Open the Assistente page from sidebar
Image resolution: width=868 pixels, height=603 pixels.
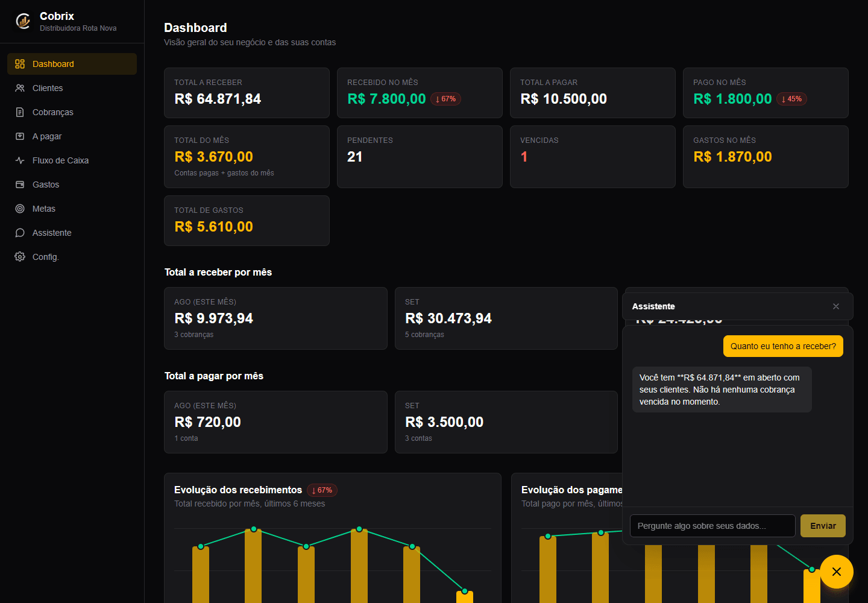tap(72, 233)
